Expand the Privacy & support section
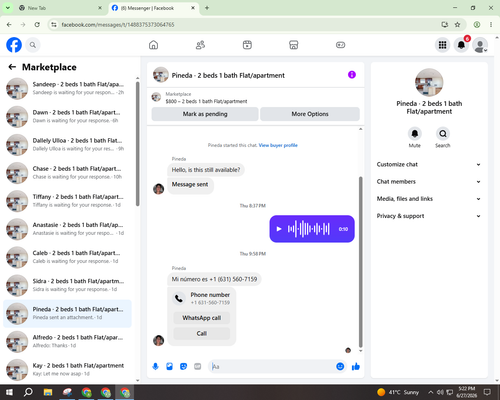This screenshot has height=400, width=500. (429, 216)
